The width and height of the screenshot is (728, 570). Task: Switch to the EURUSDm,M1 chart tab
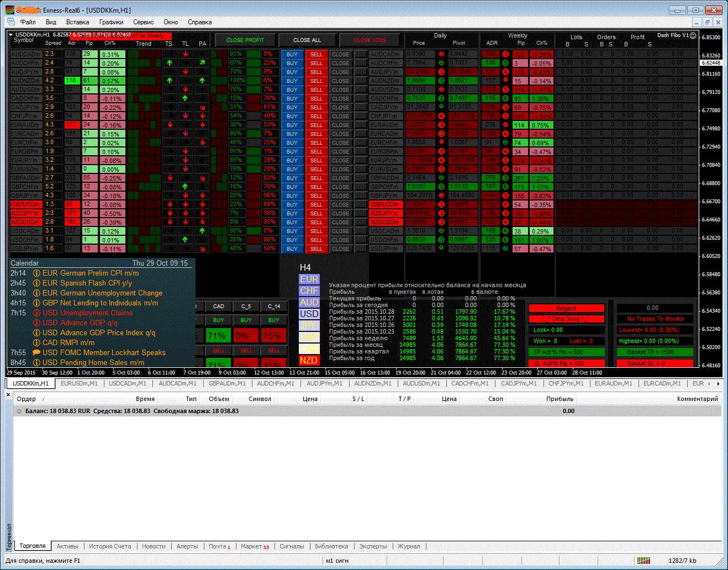(79, 383)
